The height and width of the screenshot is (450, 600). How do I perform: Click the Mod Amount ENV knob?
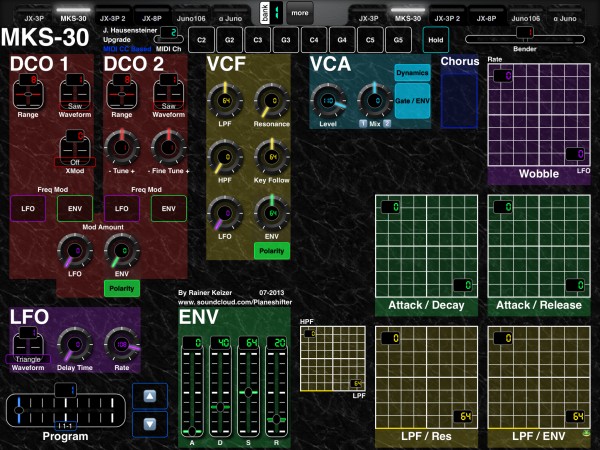coord(122,251)
